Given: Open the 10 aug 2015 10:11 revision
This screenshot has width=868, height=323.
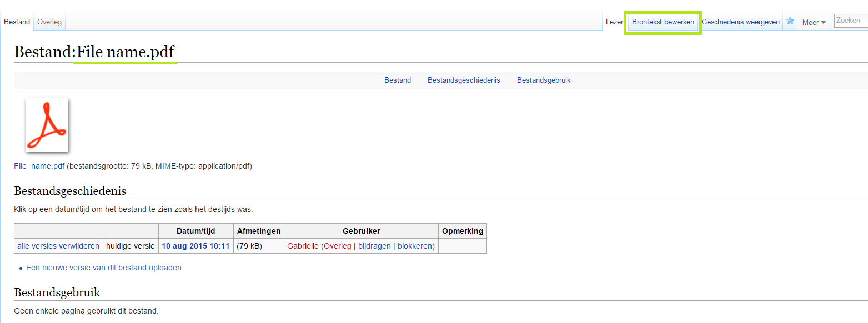Looking at the screenshot, I should 195,245.
